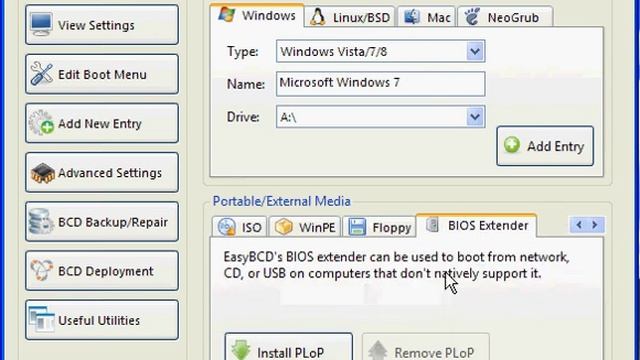Click the Mac Finder icon in tab
Viewport: 640px width, 360px height.
point(411,17)
